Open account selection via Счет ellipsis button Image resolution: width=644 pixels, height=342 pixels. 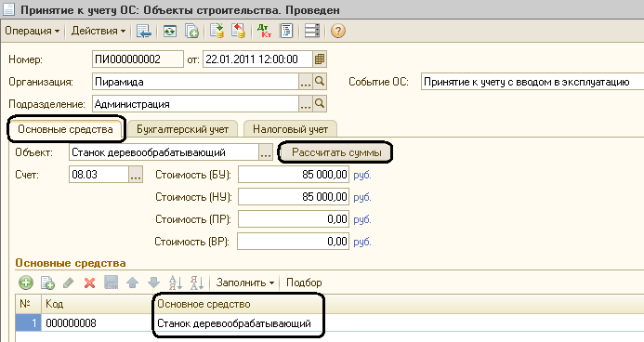[x=136, y=175]
